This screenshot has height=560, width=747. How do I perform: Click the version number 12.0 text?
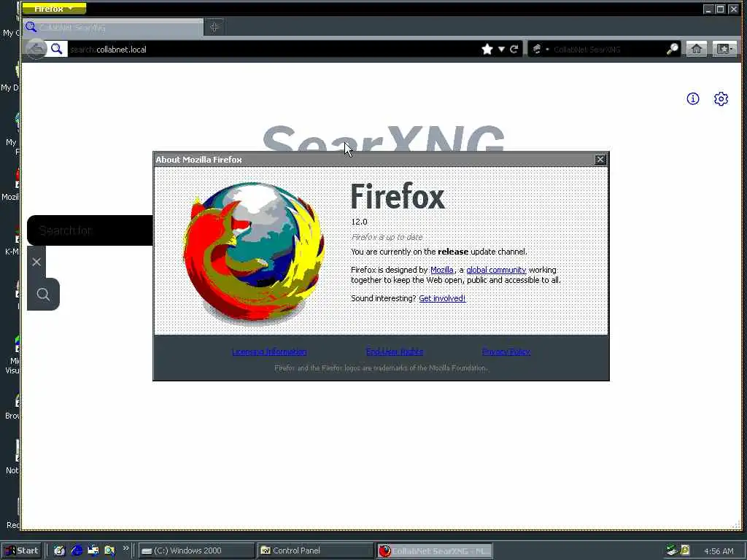click(x=359, y=222)
